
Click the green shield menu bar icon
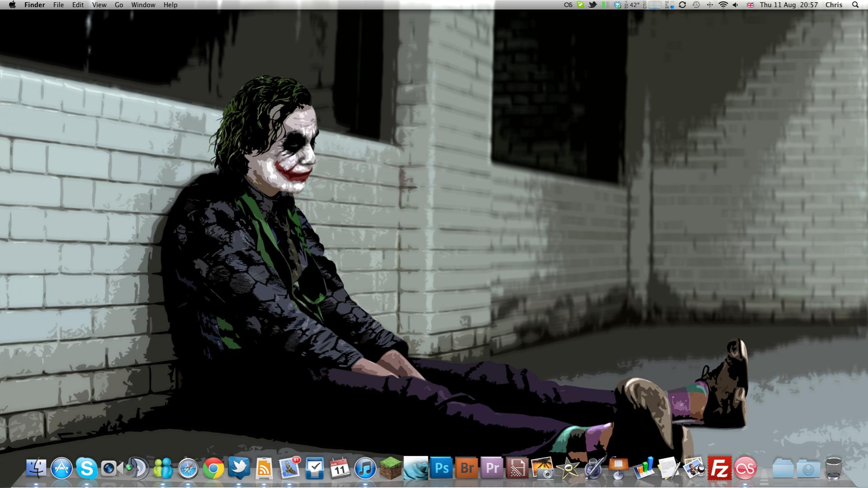pyautogui.click(x=580, y=5)
